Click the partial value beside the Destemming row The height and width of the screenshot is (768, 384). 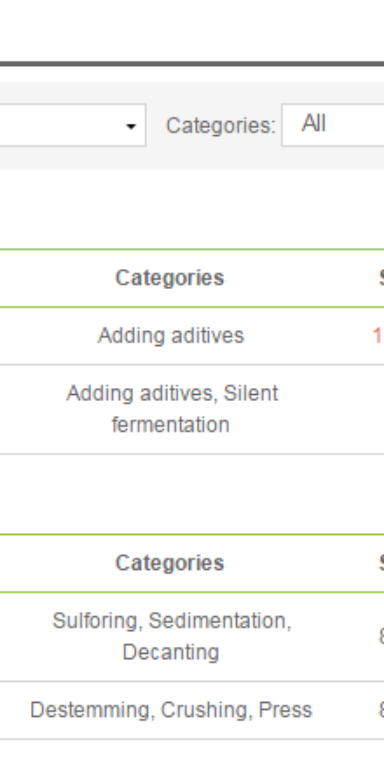tap(381, 710)
